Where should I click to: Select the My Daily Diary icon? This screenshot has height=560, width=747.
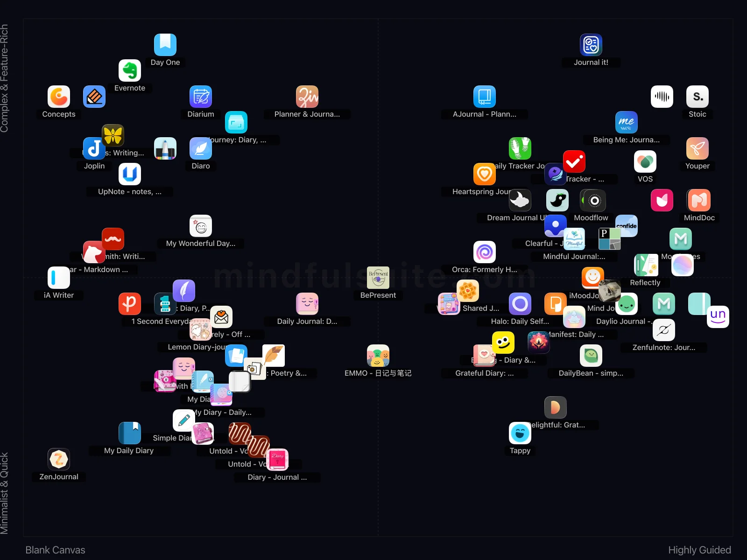click(x=129, y=433)
